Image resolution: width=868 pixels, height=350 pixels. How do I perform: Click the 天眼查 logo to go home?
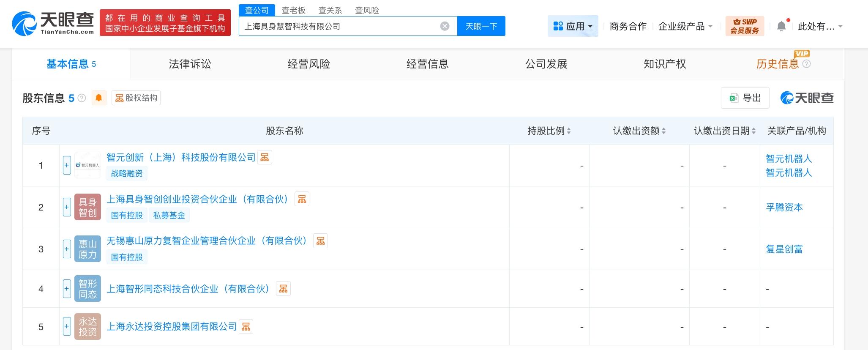53,23
